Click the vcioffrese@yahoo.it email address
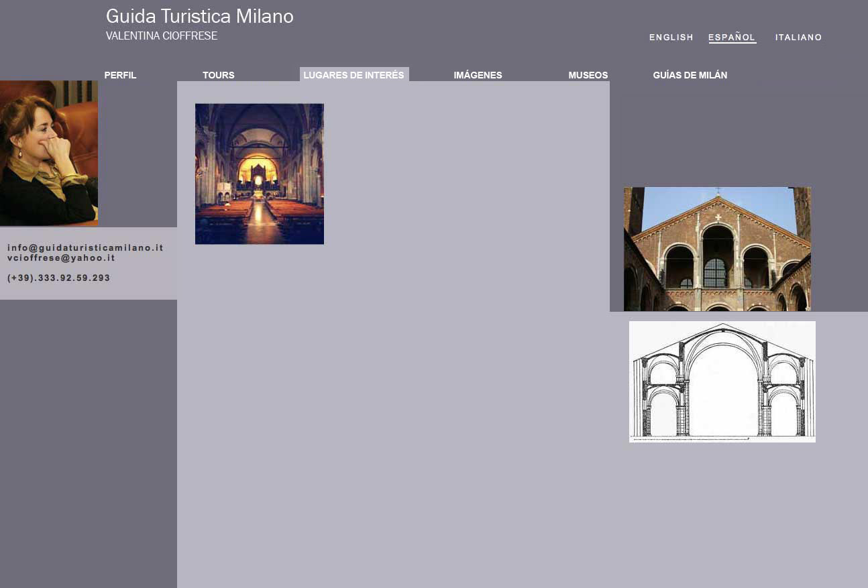868x588 pixels. point(61,257)
